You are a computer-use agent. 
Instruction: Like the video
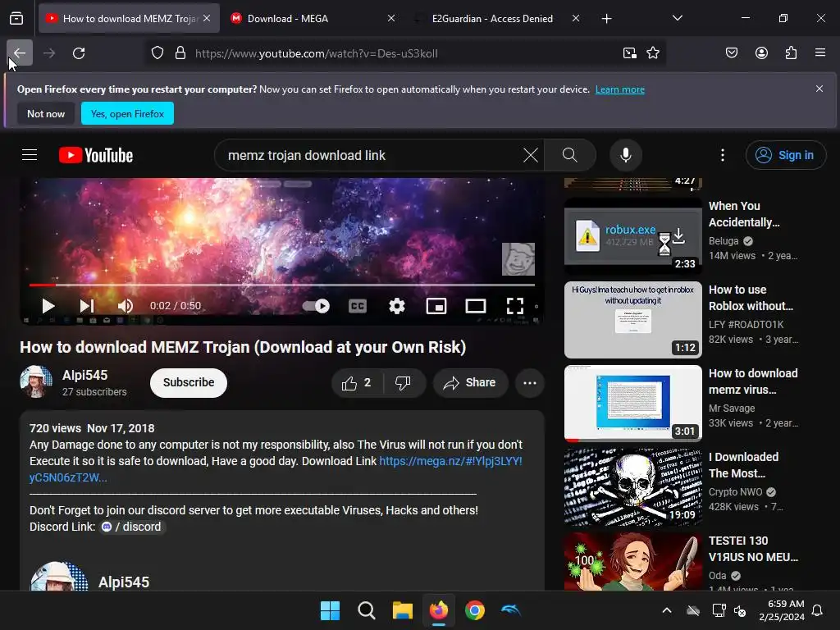[357, 382]
